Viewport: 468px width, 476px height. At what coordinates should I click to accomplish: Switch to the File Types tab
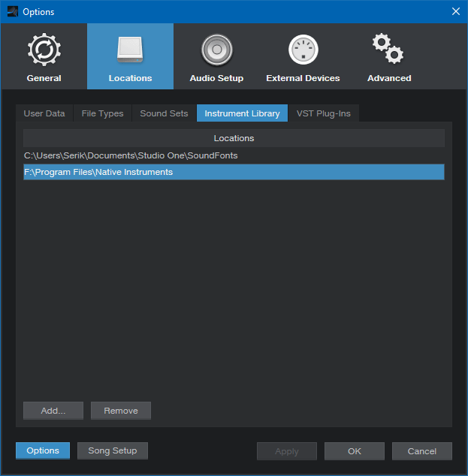[102, 113]
